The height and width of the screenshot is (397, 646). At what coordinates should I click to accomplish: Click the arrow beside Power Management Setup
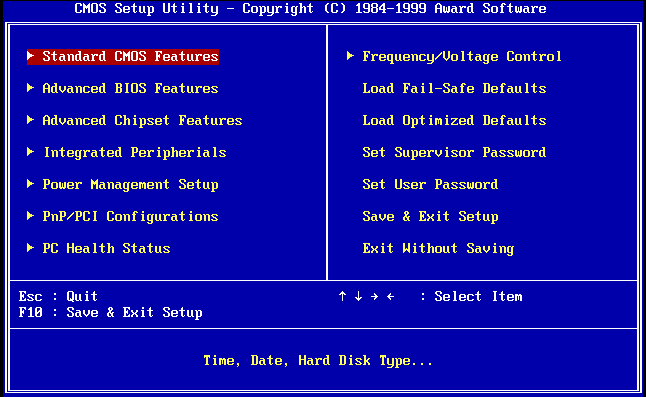pyautogui.click(x=30, y=184)
